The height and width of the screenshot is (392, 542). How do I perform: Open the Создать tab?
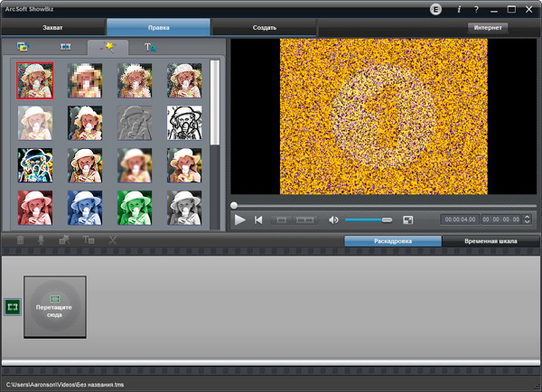pyautogui.click(x=265, y=28)
